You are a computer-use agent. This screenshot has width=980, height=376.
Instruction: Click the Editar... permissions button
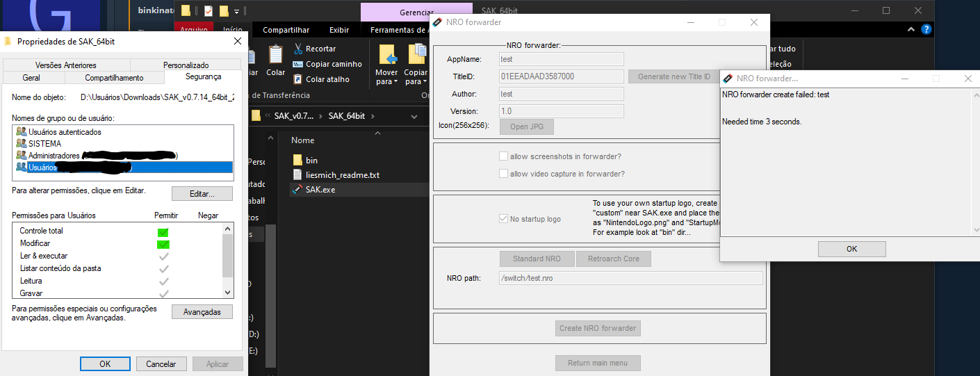pos(202,193)
